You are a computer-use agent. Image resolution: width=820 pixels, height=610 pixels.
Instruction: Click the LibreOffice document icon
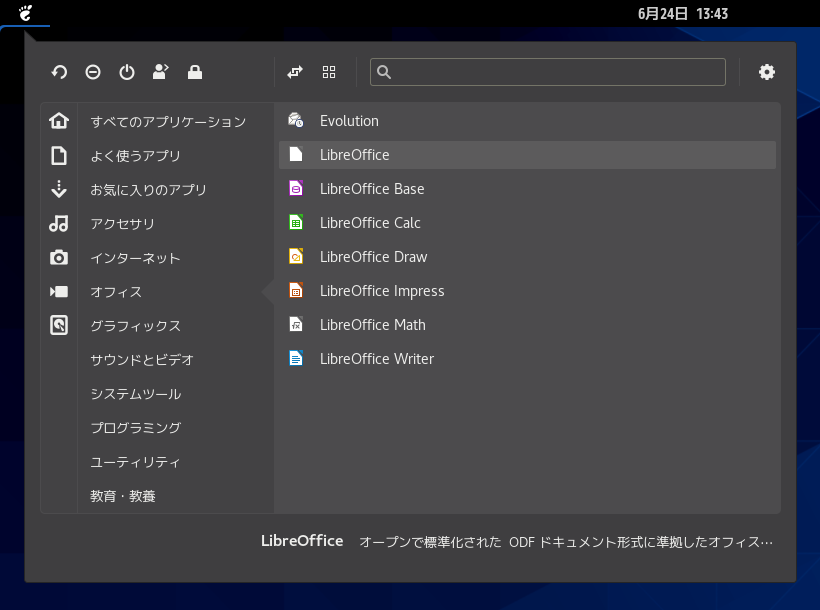pyautogui.click(x=296, y=154)
